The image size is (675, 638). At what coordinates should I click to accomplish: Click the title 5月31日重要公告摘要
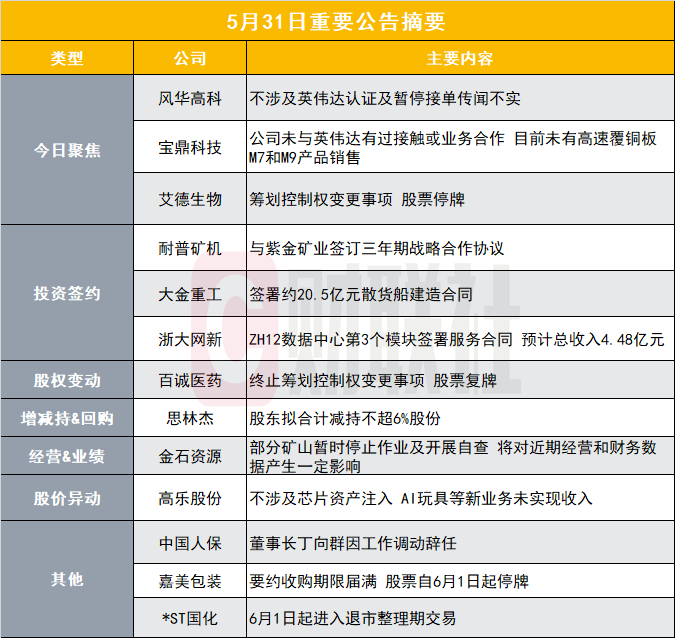(336, 22)
